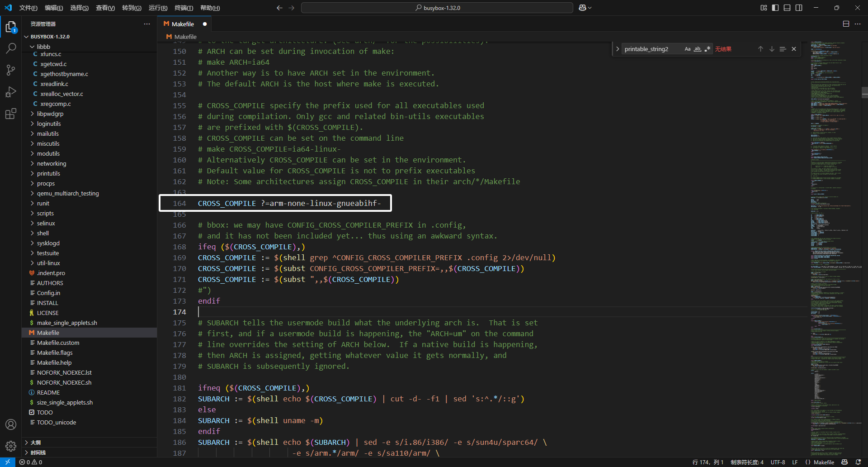
Task: Change indentation via 制表符长度: 4
Action: [x=747, y=462]
